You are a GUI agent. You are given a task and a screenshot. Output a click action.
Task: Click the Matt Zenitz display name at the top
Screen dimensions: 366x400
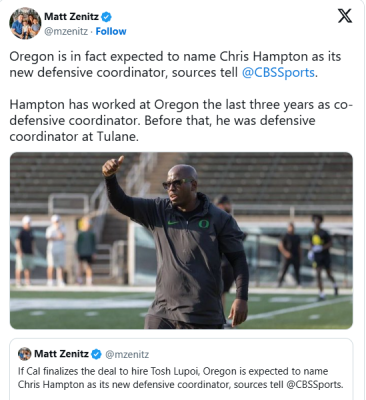71,16
